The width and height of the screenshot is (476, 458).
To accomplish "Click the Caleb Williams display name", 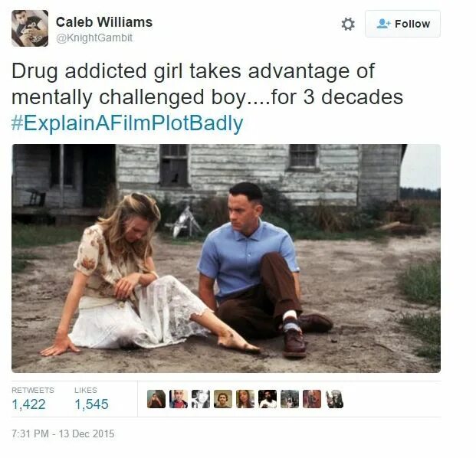I will click(x=104, y=22).
